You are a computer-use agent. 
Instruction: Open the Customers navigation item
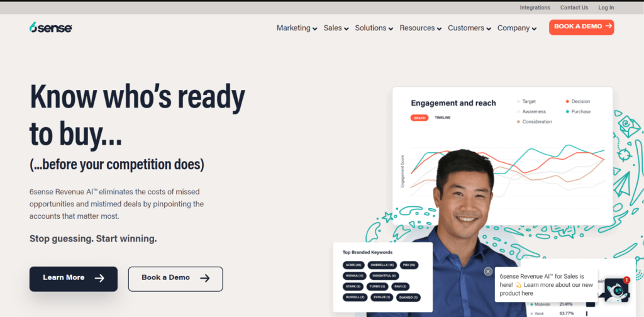(x=466, y=28)
